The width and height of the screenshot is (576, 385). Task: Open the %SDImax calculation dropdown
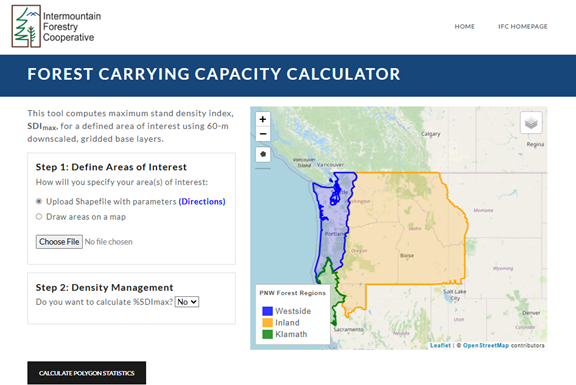tap(187, 302)
